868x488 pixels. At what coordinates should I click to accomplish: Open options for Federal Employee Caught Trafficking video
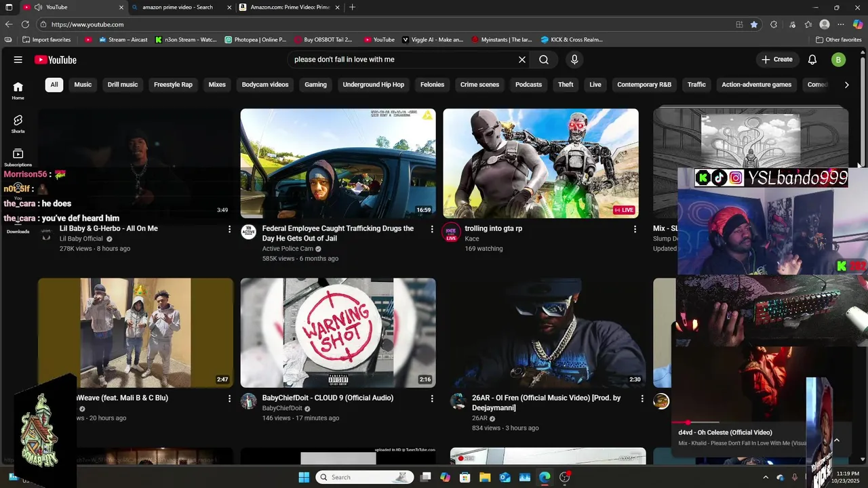coord(432,229)
